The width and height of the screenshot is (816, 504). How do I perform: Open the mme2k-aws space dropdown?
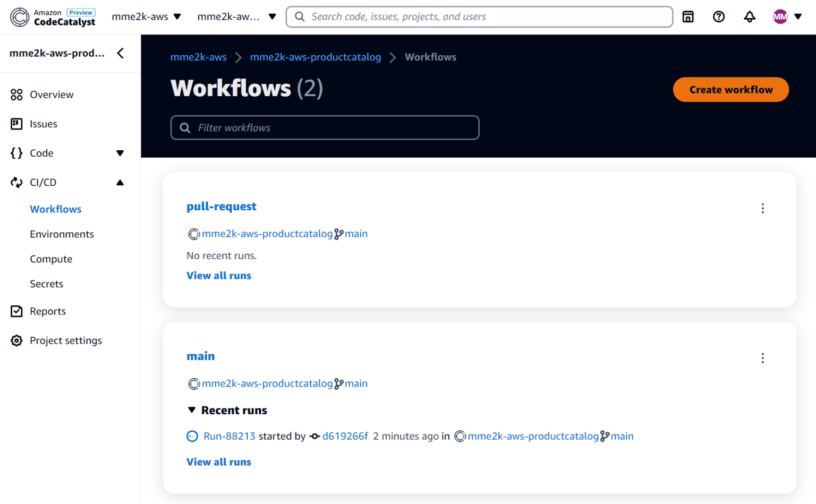click(x=147, y=16)
